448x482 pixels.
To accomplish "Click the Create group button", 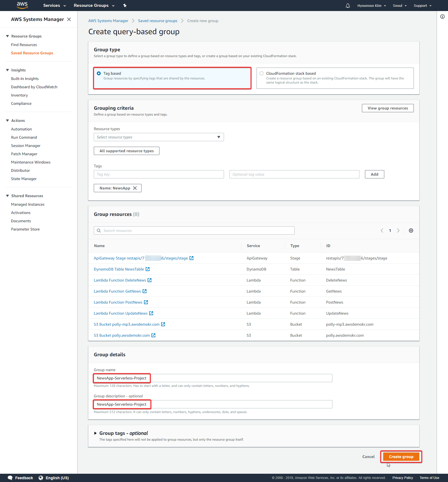I will 401,457.
